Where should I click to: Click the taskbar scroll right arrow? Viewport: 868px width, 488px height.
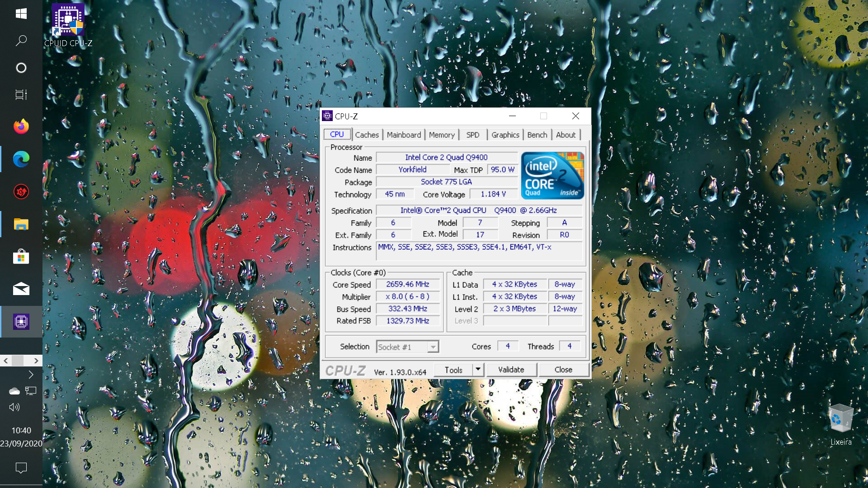(36, 361)
